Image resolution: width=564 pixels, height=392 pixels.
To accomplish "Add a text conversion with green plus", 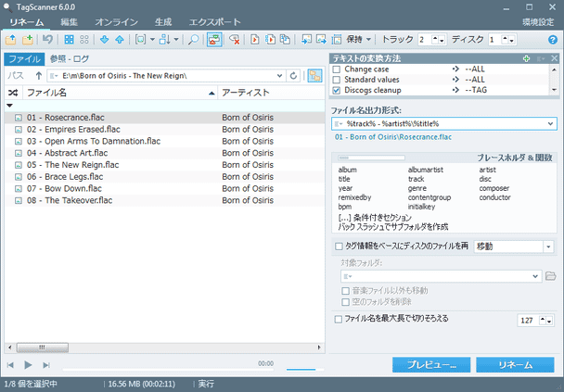I will point(527,58).
